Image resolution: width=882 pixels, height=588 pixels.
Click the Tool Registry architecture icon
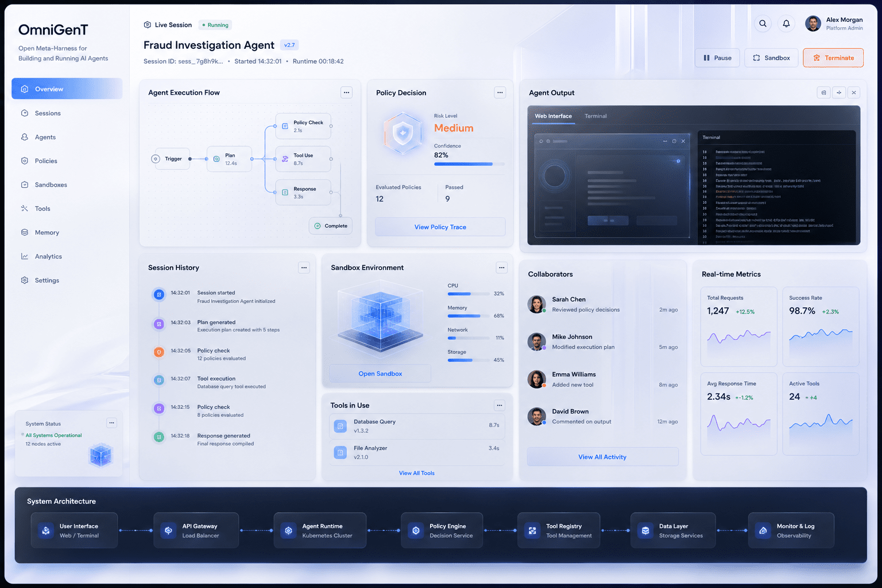[532, 531]
